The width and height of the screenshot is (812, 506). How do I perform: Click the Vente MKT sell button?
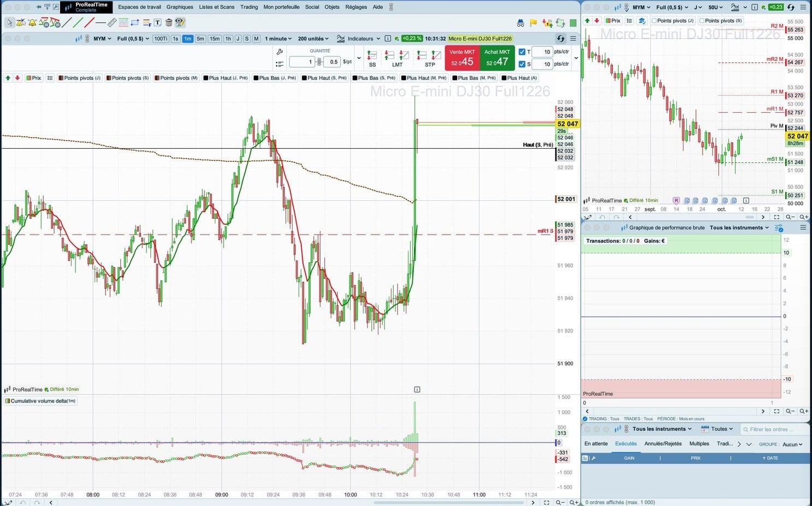tap(462, 58)
